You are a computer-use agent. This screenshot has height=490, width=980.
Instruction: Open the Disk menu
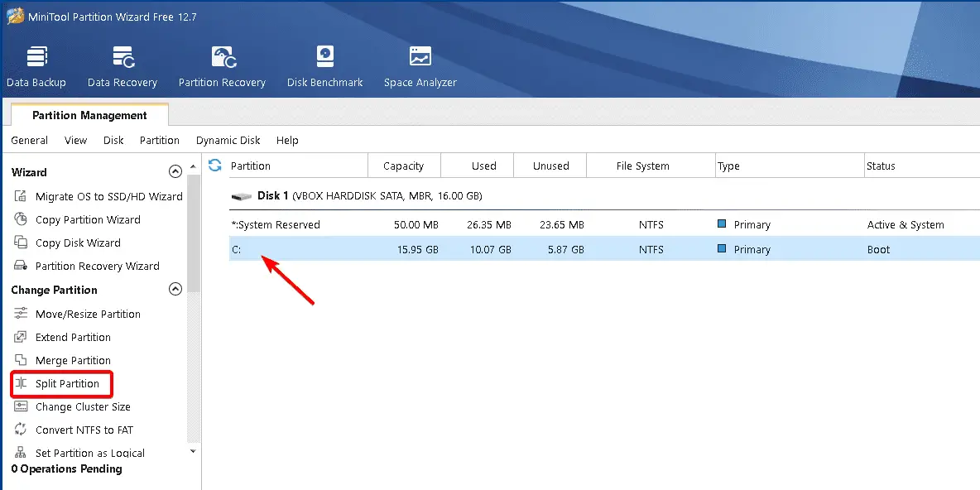tap(113, 140)
